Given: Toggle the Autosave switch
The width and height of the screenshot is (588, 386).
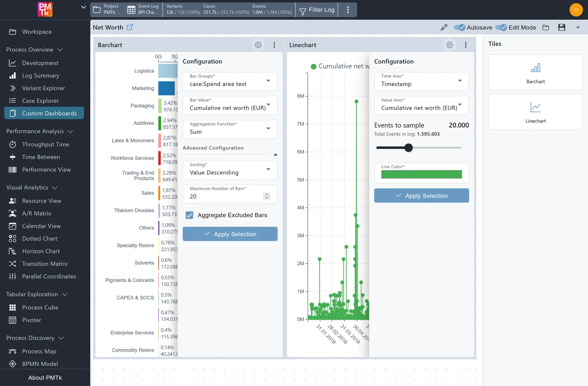Looking at the screenshot, I should [x=459, y=27].
